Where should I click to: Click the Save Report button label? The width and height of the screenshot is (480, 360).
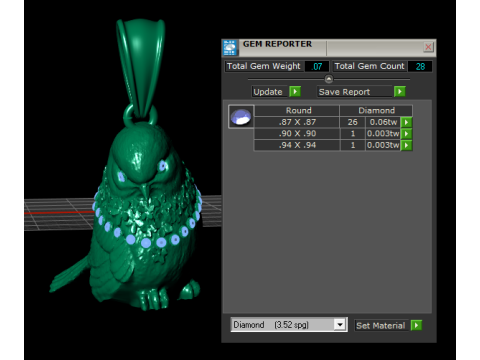click(355, 92)
